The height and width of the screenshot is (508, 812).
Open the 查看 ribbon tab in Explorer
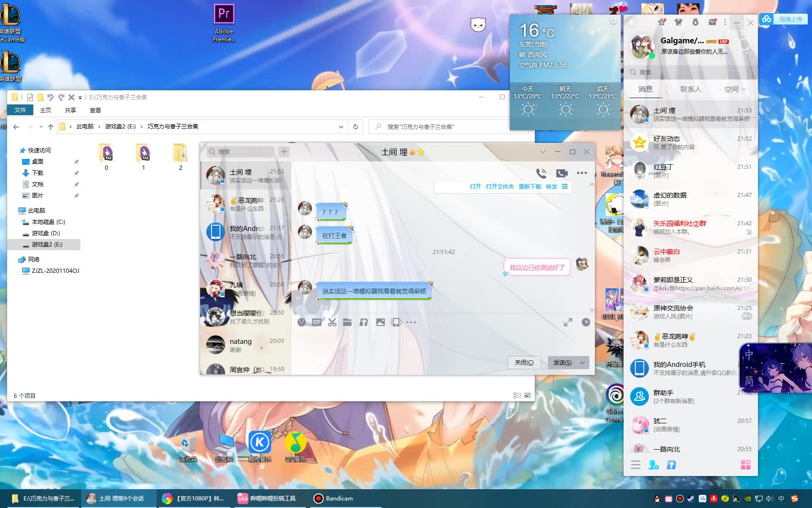point(95,110)
